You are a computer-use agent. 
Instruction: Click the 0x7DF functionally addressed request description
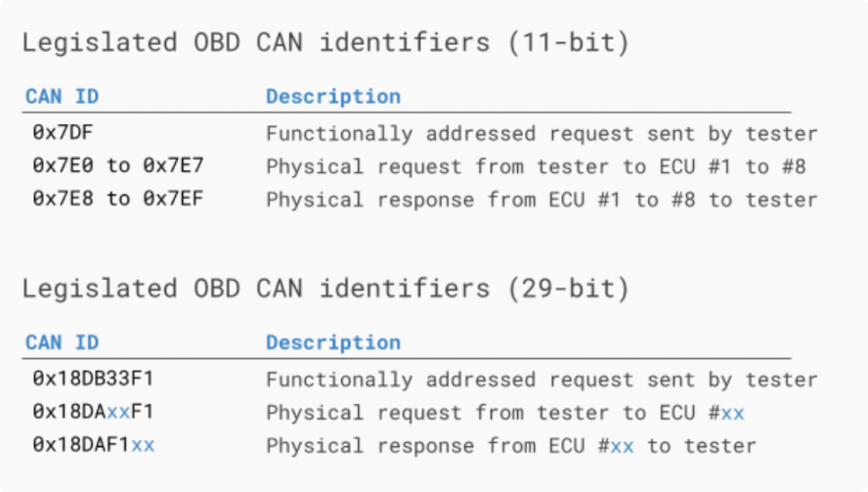point(542,134)
